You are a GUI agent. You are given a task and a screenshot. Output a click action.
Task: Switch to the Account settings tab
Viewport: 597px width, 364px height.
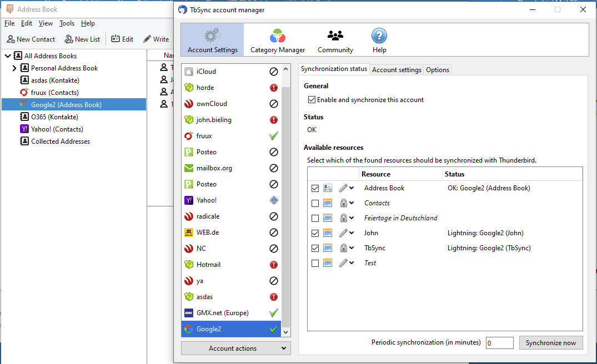(397, 69)
